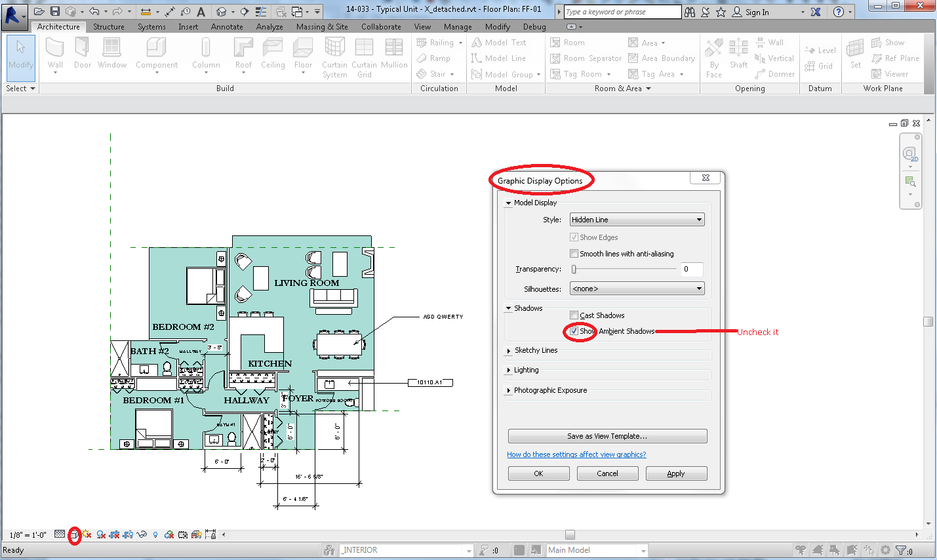Select the Floor tool

(x=303, y=54)
